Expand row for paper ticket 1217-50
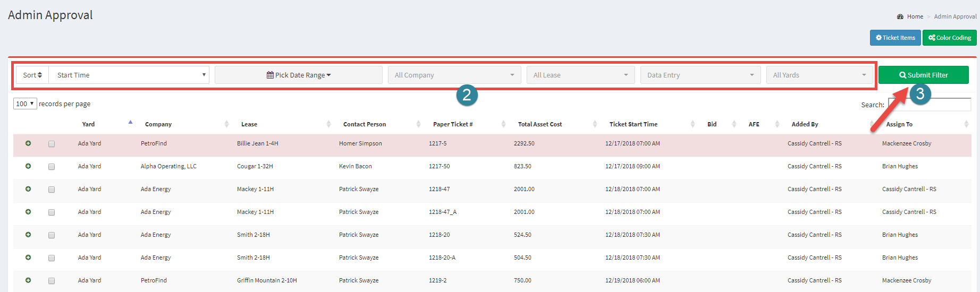 [x=28, y=166]
